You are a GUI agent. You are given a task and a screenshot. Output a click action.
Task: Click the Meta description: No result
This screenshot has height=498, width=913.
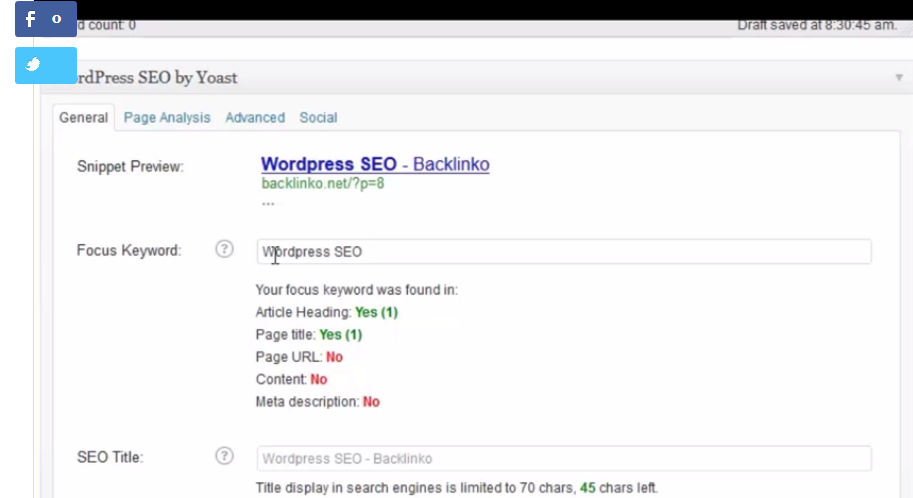pos(317,402)
